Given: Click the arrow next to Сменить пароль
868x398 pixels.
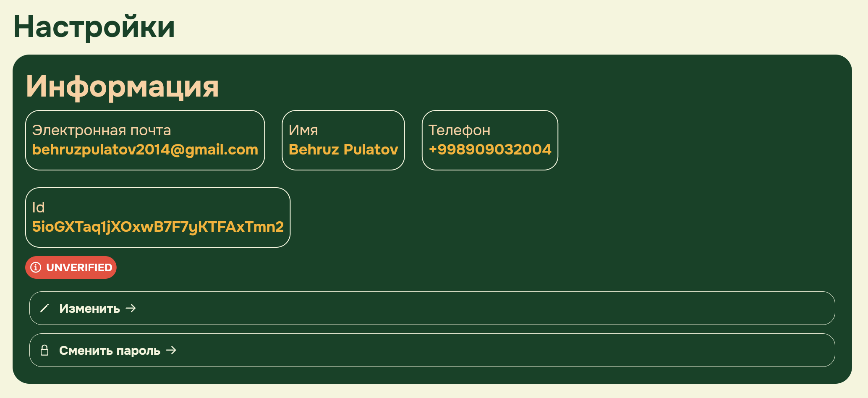Looking at the screenshot, I should click(171, 350).
